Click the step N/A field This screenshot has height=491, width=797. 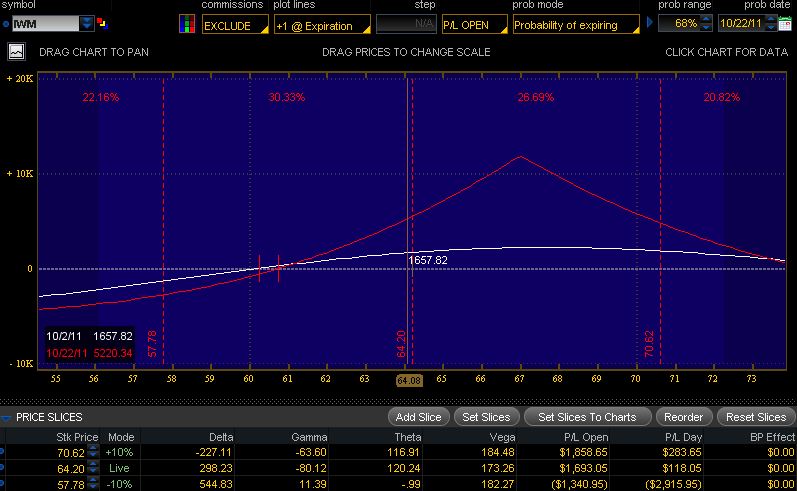point(406,24)
